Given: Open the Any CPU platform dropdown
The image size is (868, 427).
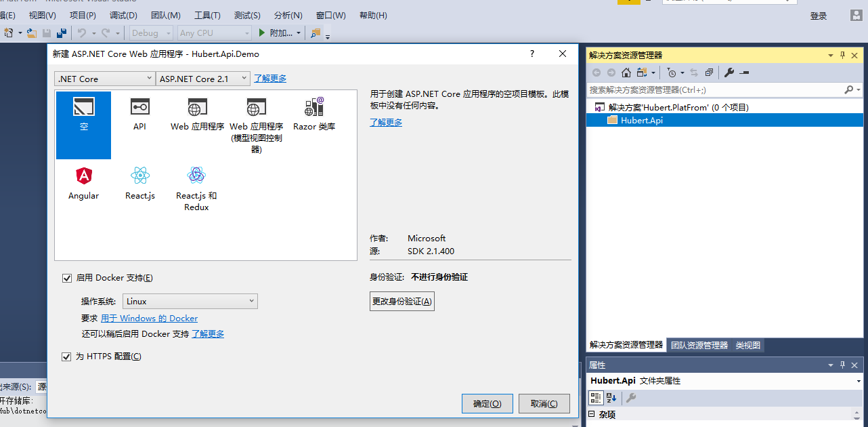Looking at the screenshot, I should pos(215,33).
